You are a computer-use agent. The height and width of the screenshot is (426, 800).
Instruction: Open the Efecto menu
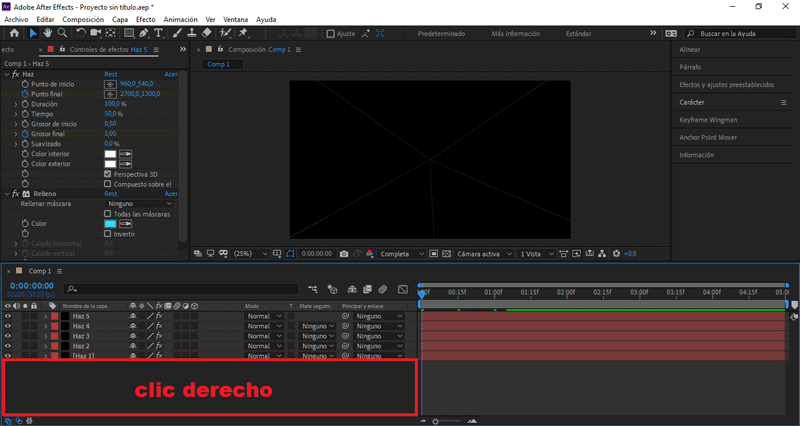[x=146, y=19]
